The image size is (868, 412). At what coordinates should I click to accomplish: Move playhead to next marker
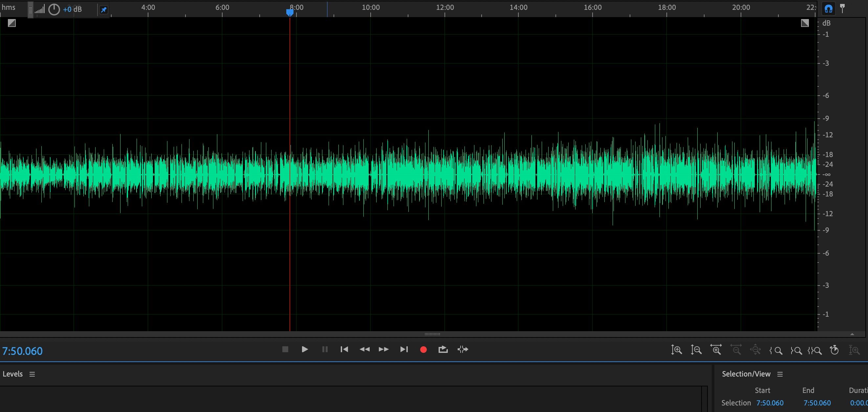coord(404,349)
